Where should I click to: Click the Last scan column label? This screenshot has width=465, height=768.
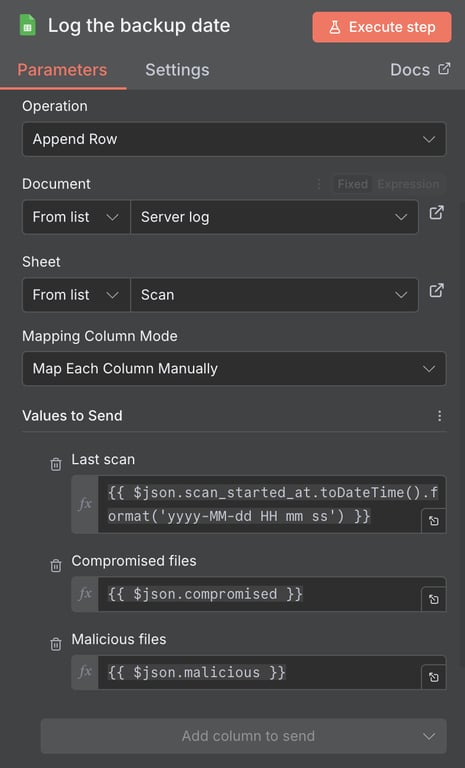pos(103,459)
